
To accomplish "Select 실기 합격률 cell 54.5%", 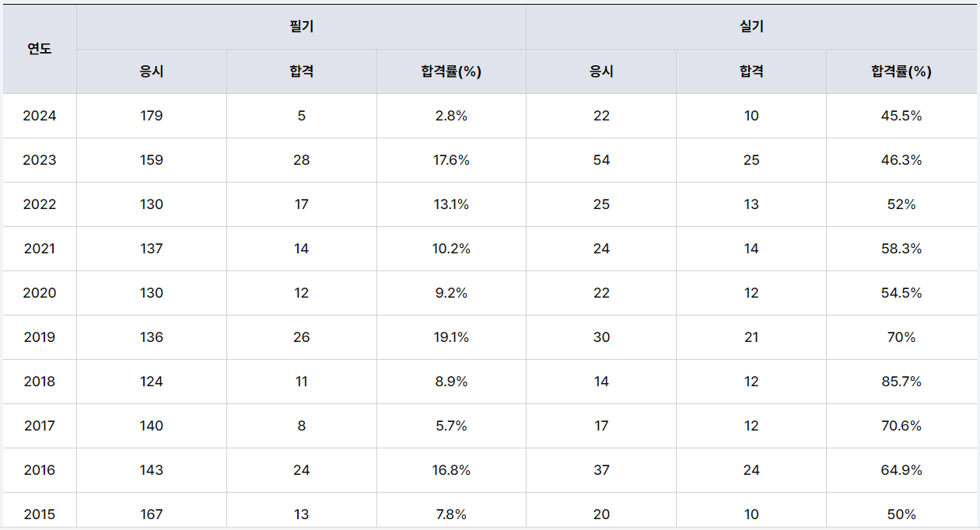I will (901, 293).
